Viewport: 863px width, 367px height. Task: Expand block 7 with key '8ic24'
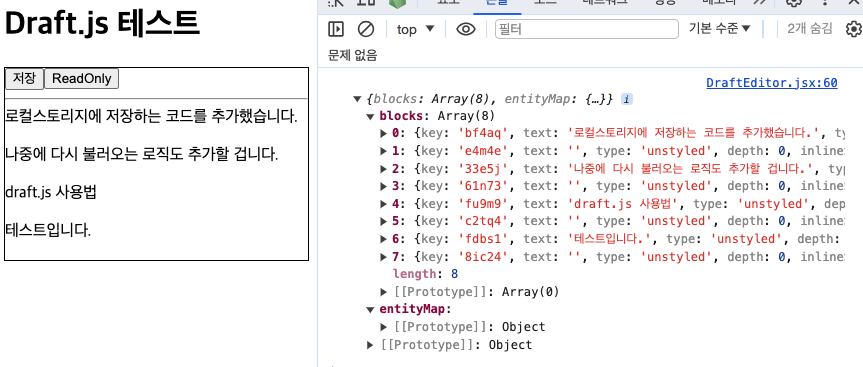[x=384, y=257]
